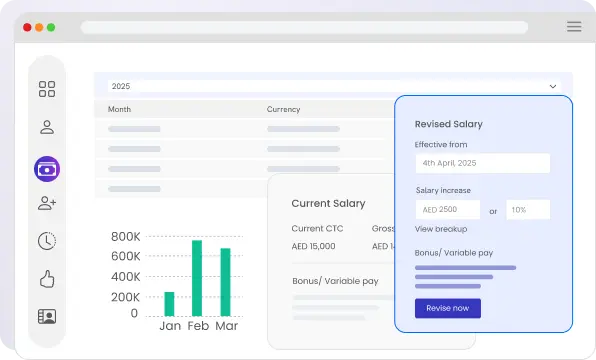Click the Revise now button

pyautogui.click(x=448, y=308)
